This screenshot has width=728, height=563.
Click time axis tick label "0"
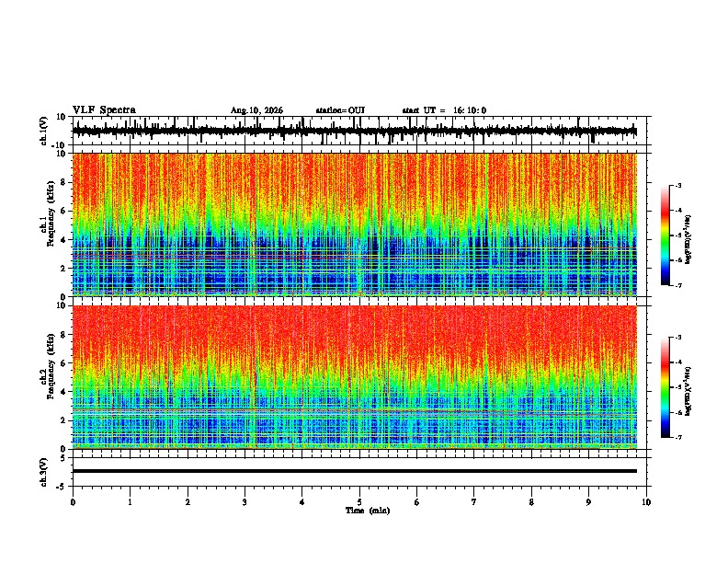point(73,502)
